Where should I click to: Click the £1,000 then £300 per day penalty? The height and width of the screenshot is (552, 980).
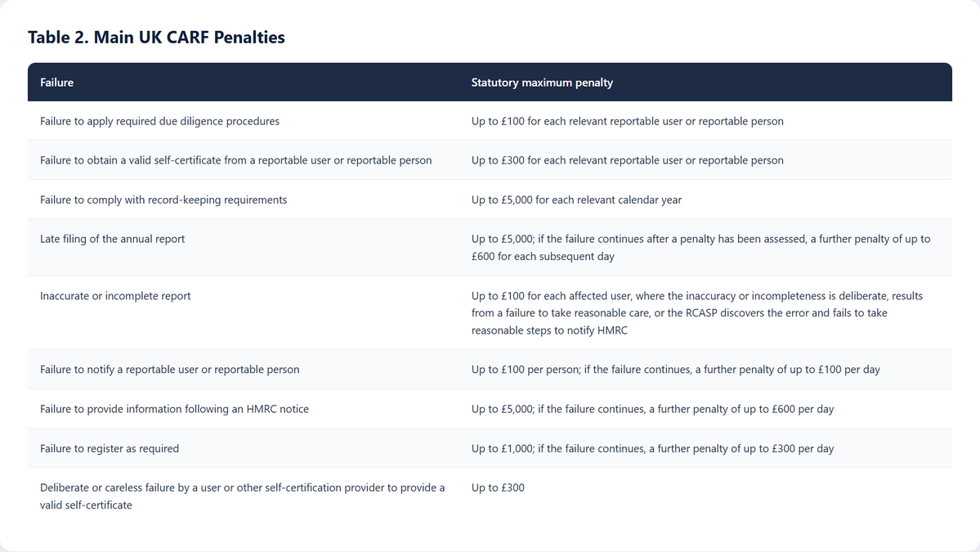[x=652, y=448]
